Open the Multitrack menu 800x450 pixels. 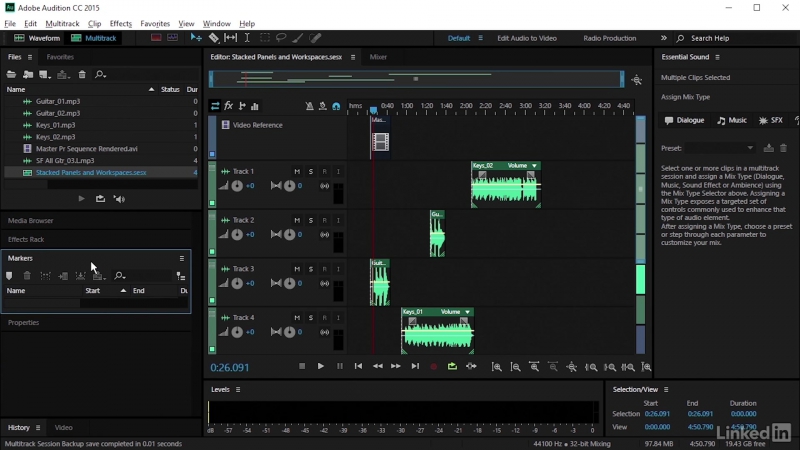click(x=62, y=23)
